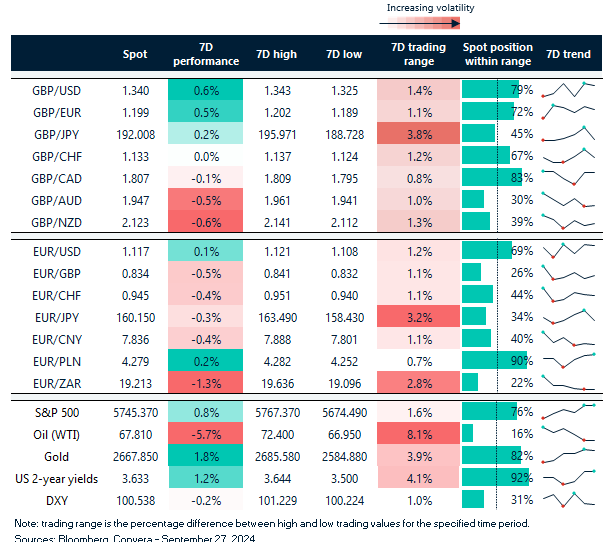Click the Gold 7D trend sparkline

click(x=569, y=455)
